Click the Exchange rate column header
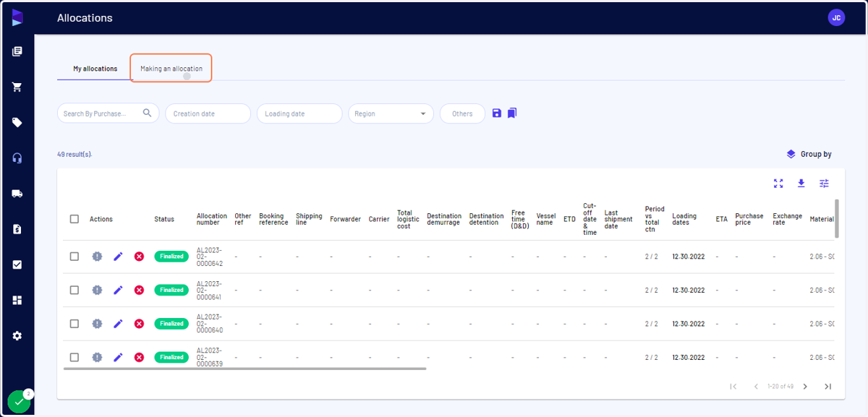 [787, 219]
